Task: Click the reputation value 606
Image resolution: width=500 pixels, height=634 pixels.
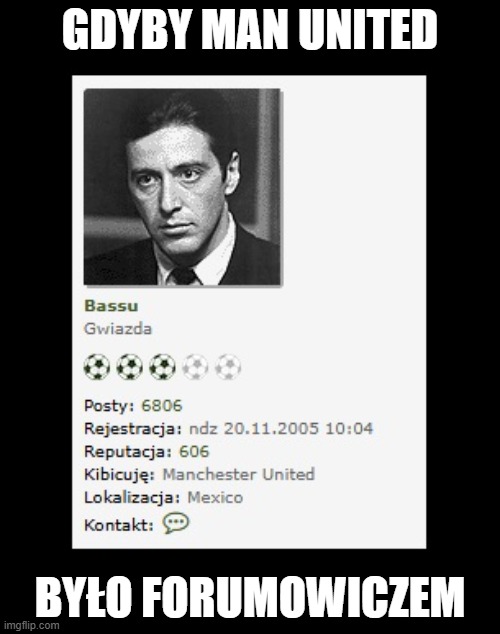Action: pos(194,451)
